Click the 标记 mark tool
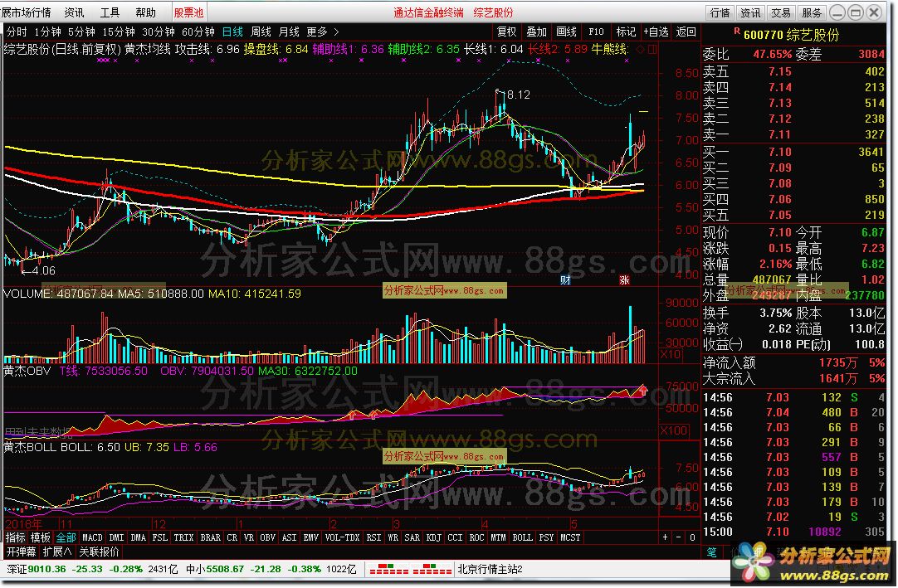 point(626,32)
